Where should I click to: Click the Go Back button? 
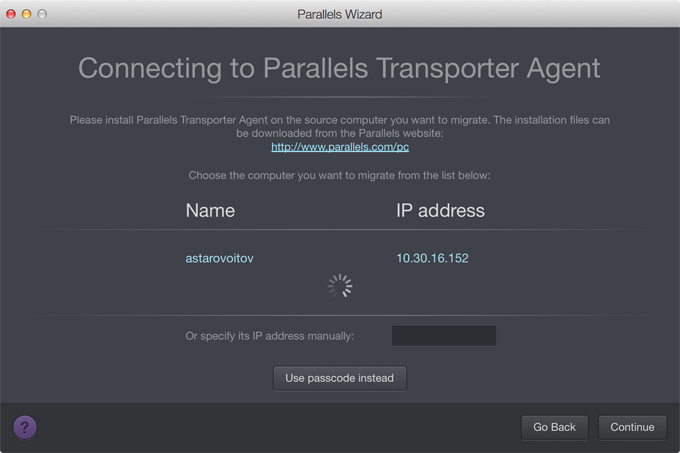554,427
